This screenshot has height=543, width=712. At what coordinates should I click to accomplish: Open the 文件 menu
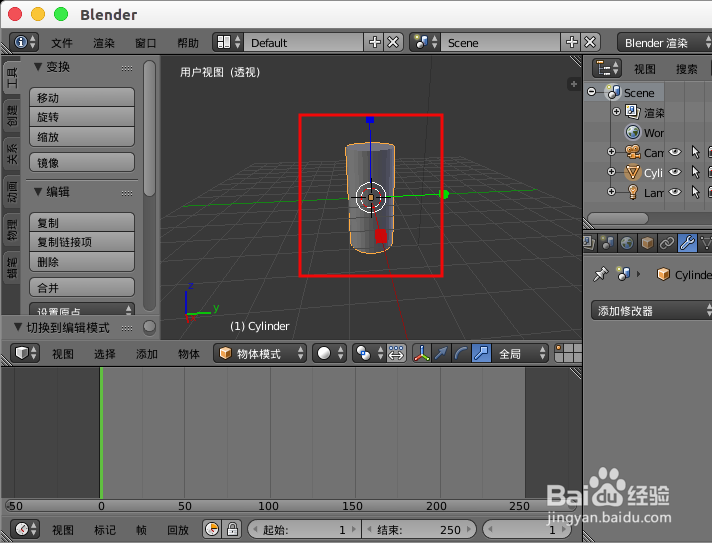click(62, 43)
